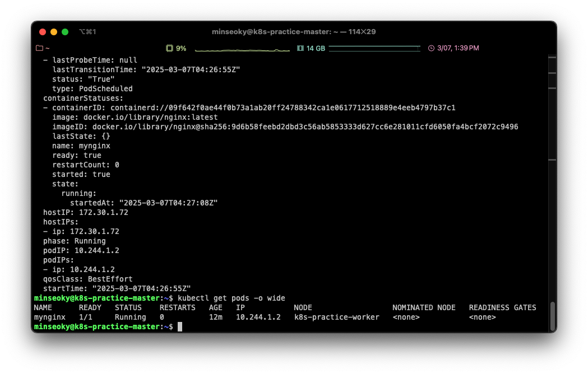Close the terminal with the red button
Screen dimensions: 588x374
coord(43,32)
